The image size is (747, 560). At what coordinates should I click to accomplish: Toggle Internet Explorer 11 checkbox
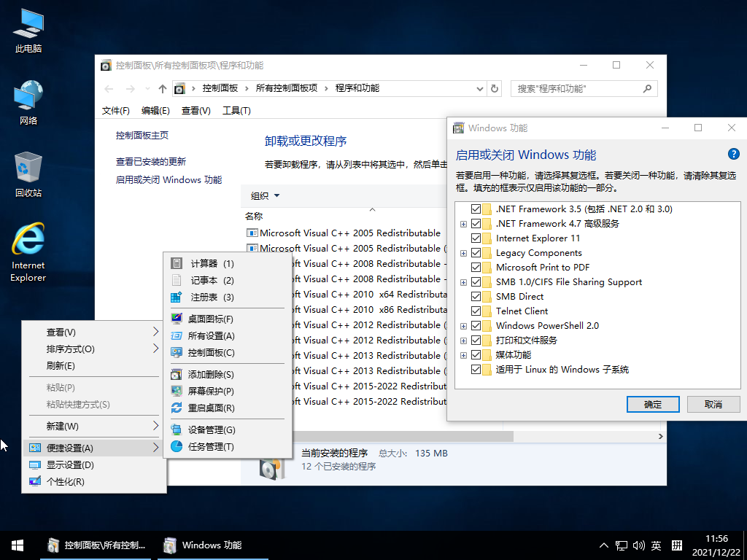click(x=476, y=238)
